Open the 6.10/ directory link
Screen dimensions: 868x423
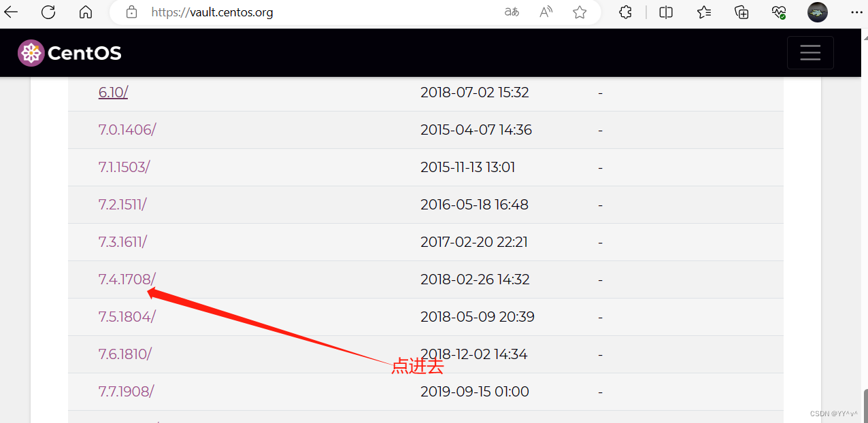113,92
